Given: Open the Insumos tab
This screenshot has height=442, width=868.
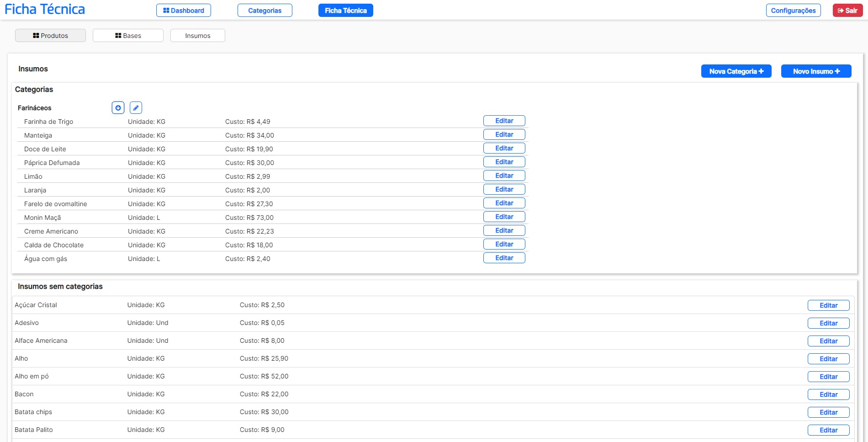Looking at the screenshot, I should click(x=197, y=36).
